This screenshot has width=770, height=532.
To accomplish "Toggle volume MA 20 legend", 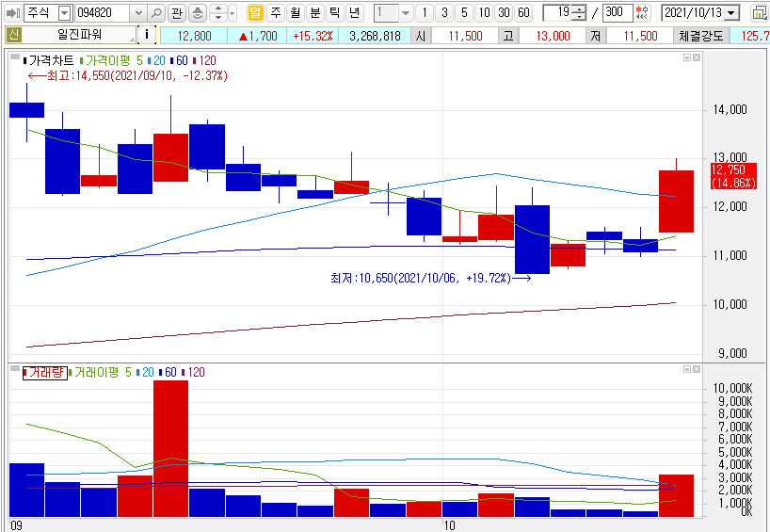I will coord(145,372).
